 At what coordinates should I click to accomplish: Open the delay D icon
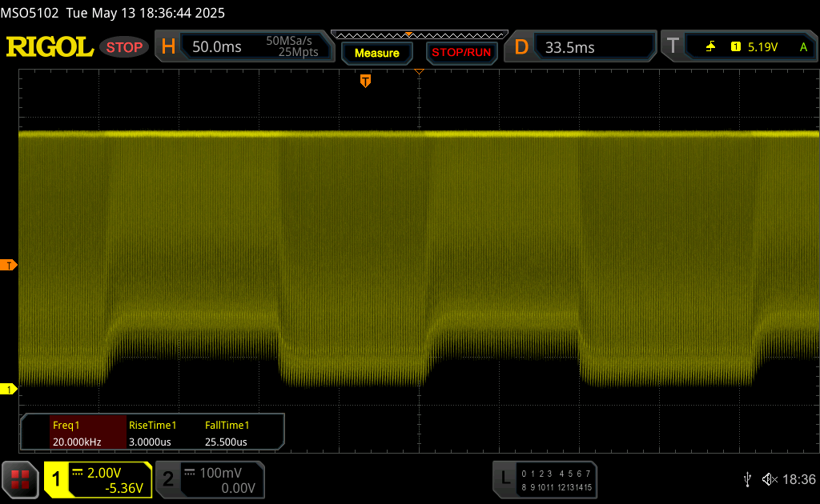pos(521,47)
